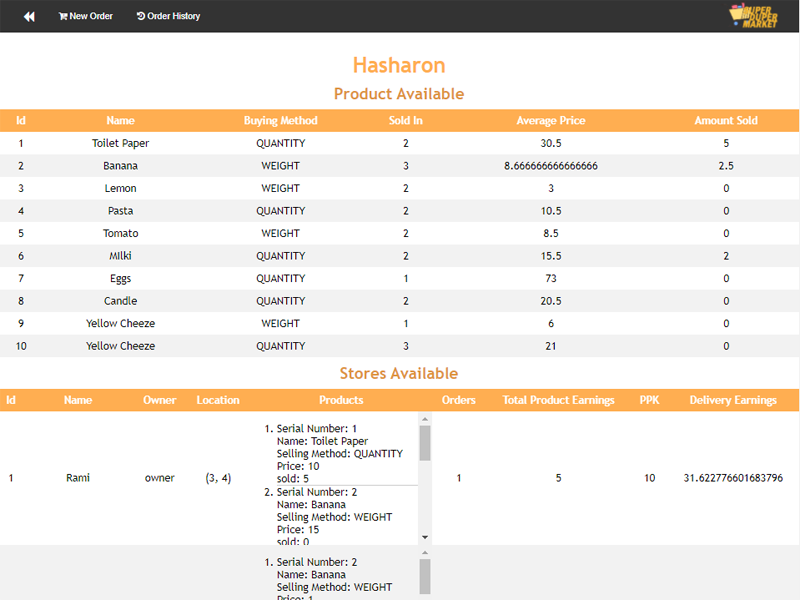Select the Pasta product name

tap(120, 211)
